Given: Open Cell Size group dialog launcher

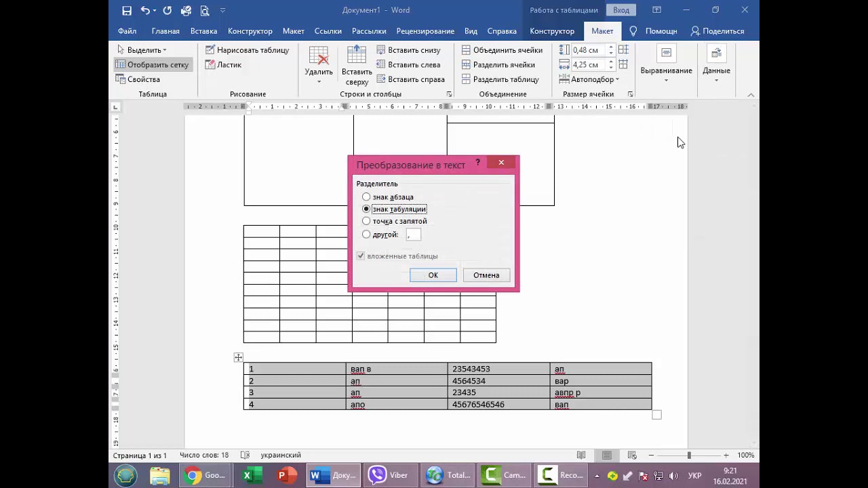Looking at the screenshot, I should 631,94.
